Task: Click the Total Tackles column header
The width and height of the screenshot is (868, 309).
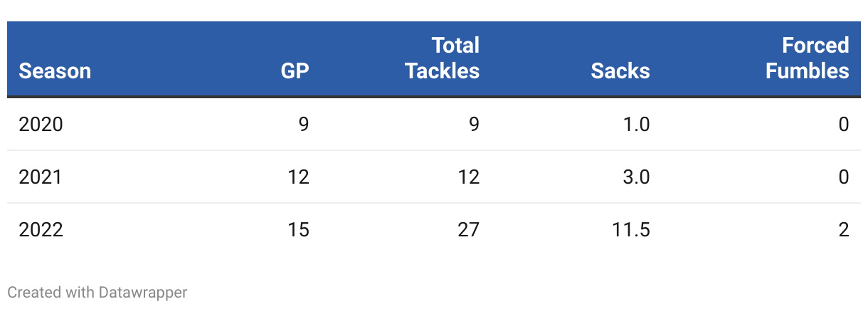Action: (442, 58)
